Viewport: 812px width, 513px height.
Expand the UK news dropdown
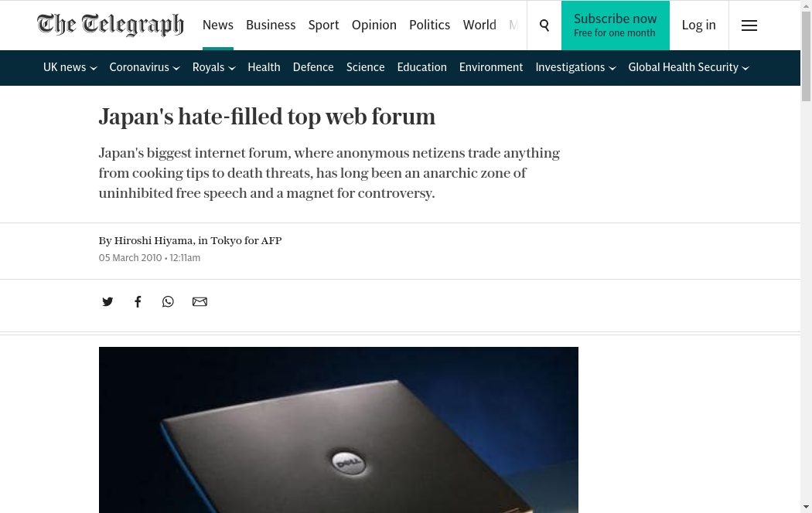[70, 67]
